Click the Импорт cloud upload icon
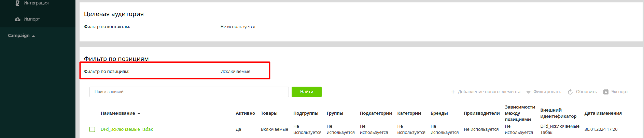This screenshot has height=138, width=644. pyautogui.click(x=17, y=19)
